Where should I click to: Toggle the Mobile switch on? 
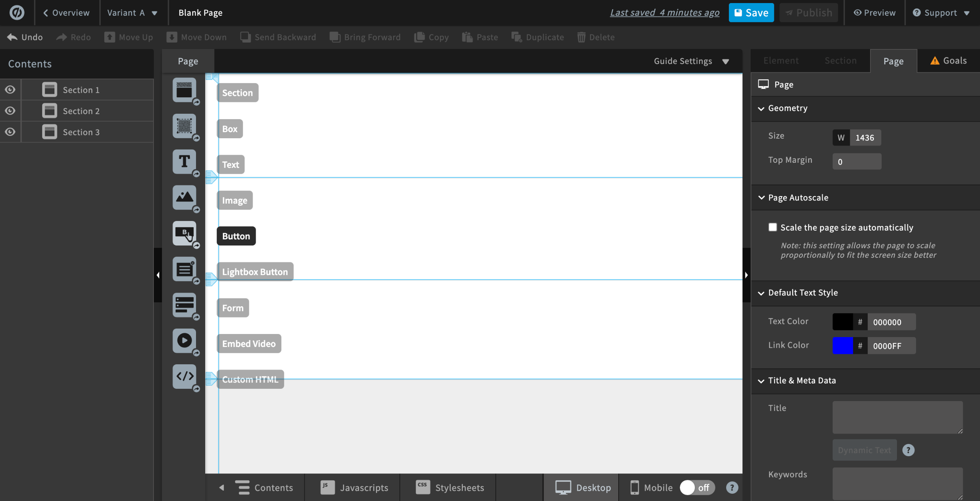(x=697, y=488)
